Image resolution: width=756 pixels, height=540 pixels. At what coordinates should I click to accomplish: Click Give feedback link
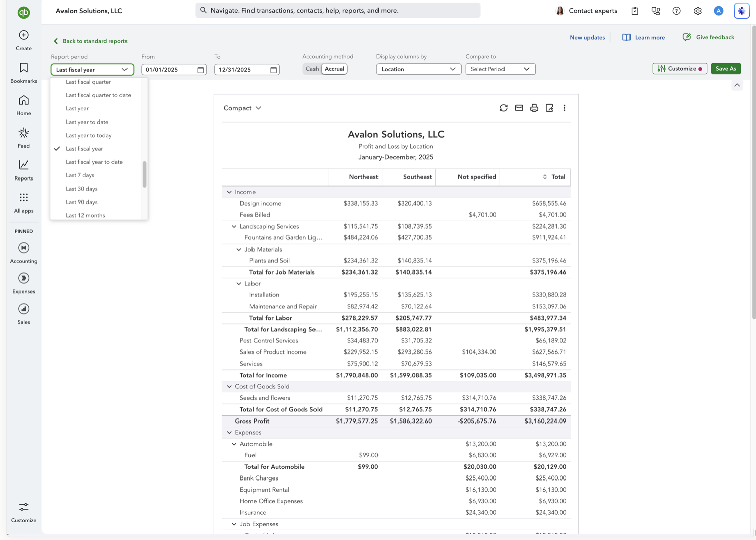[x=708, y=37]
